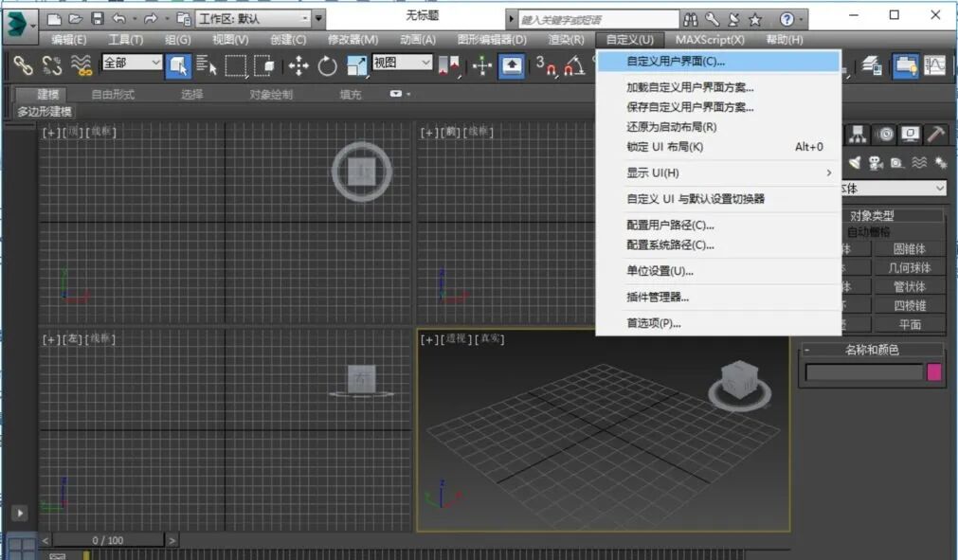Viewport: 958px width, 560px height.
Task: Select the Systems gears category icon
Action: [x=941, y=162]
